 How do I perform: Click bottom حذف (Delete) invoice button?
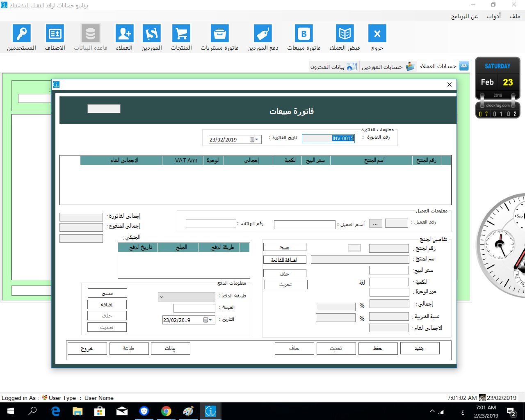(294, 348)
